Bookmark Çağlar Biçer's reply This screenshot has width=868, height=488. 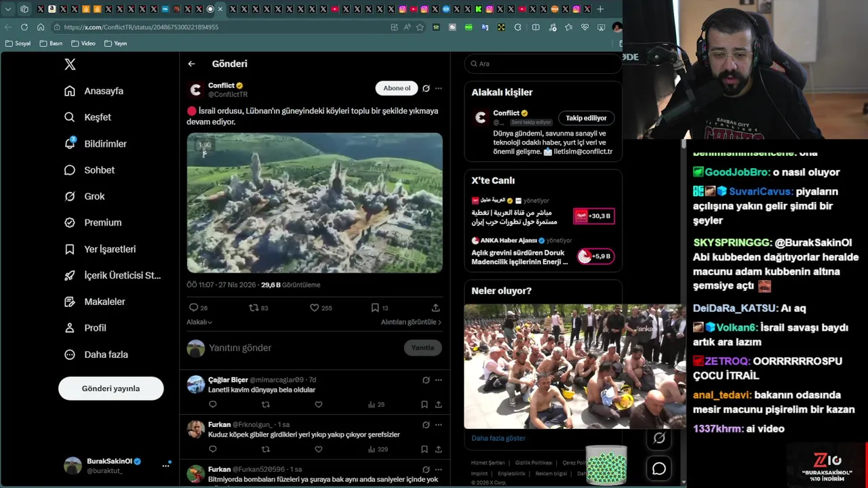(x=424, y=405)
